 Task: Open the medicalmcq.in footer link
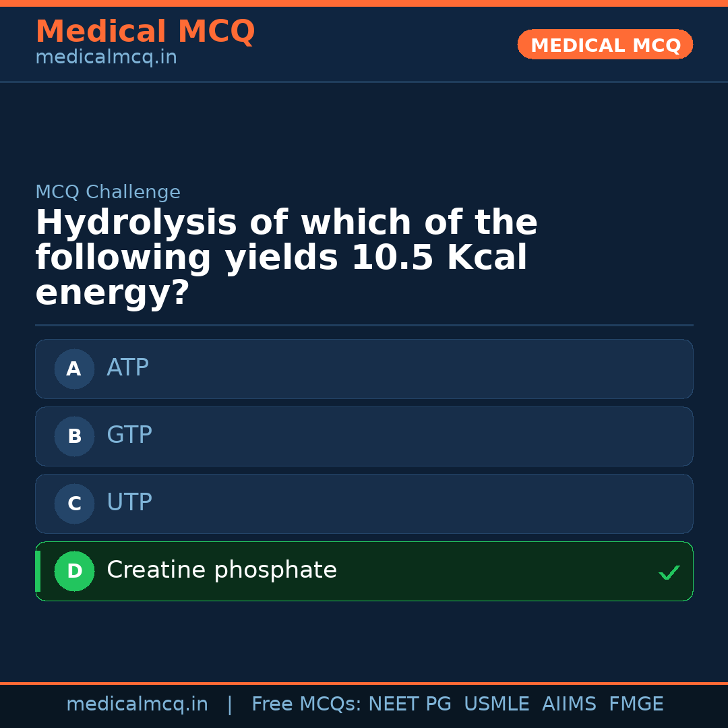pos(137,703)
